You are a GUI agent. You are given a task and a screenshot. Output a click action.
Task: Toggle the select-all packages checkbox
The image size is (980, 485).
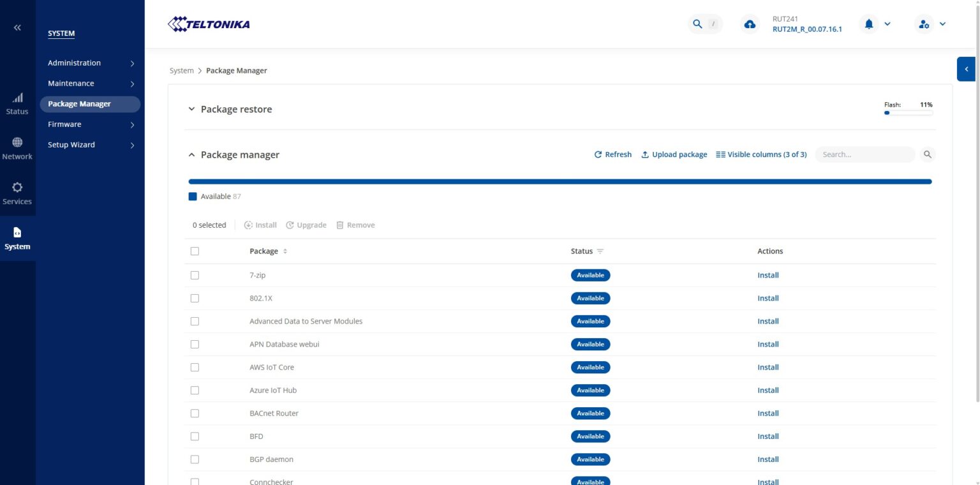coord(195,251)
